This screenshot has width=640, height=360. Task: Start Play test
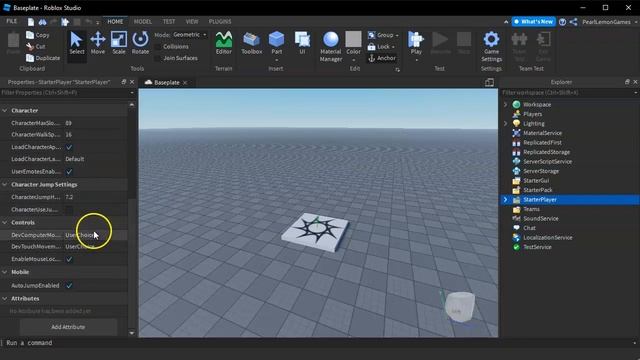point(416,43)
